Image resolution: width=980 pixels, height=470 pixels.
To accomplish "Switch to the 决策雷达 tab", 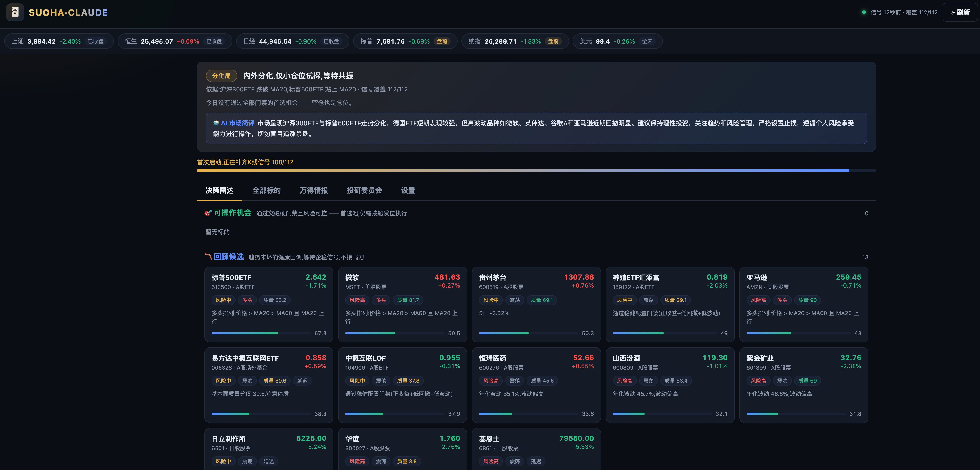I will [220, 190].
